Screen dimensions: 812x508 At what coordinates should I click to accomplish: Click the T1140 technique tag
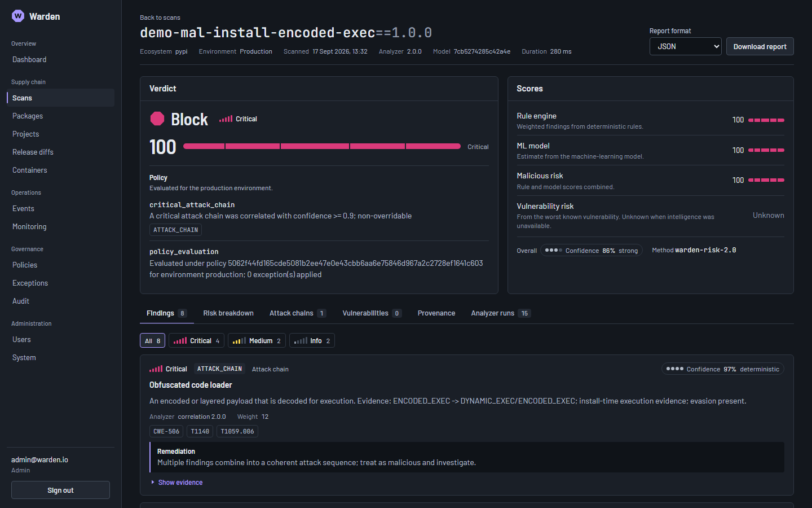(200, 431)
